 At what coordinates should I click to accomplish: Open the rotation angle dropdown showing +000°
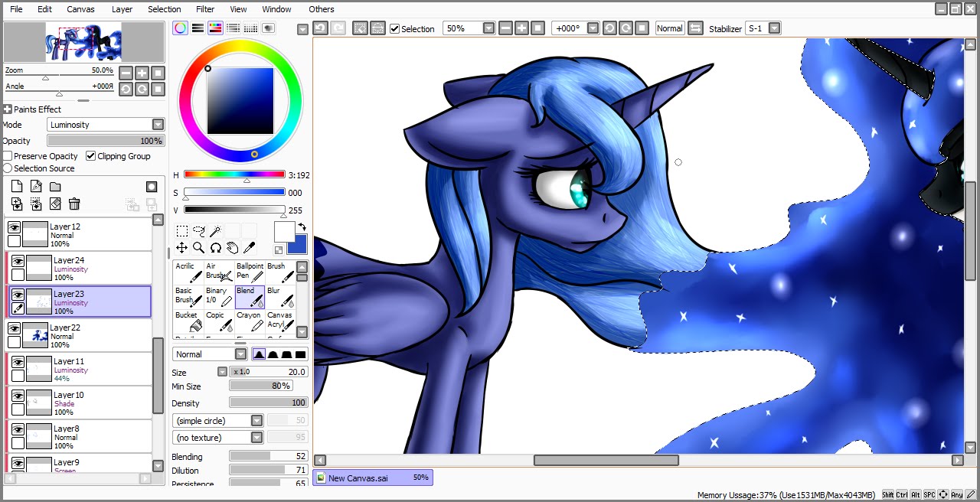tap(575, 28)
